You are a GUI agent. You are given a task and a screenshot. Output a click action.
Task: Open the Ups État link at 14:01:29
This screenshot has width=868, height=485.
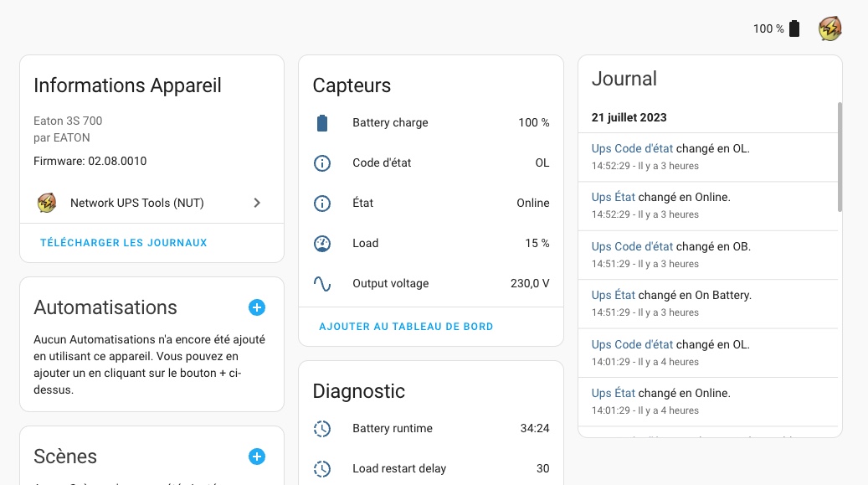tap(614, 393)
